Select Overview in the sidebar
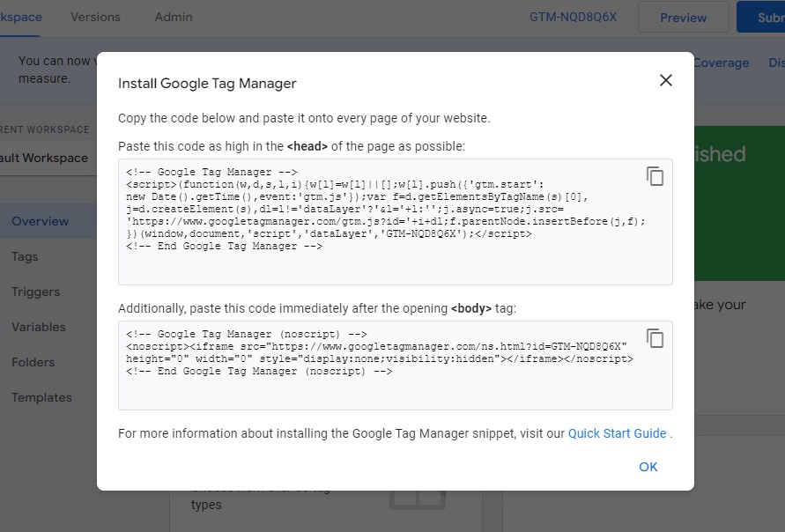Viewport: 785px width, 532px height. pyautogui.click(x=40, y=221)
